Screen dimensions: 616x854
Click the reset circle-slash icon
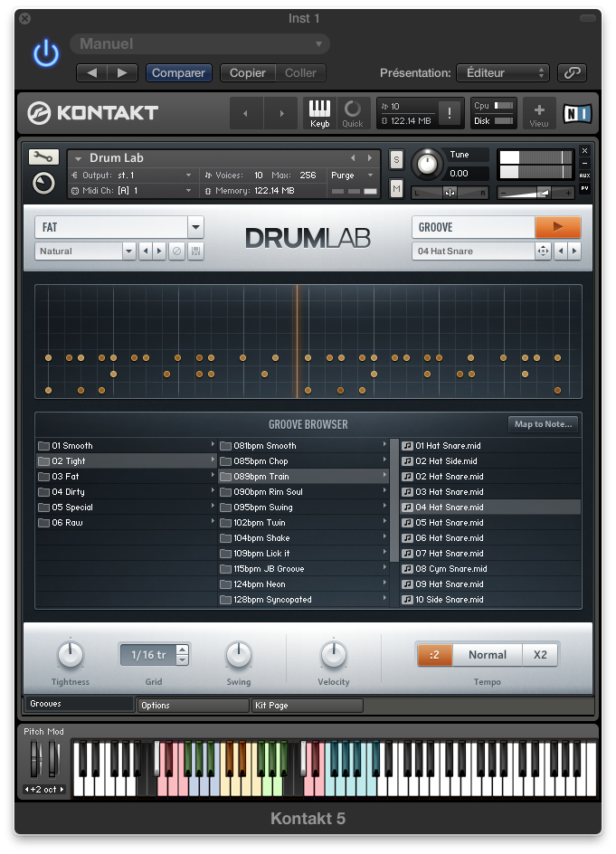pos(176,251)
